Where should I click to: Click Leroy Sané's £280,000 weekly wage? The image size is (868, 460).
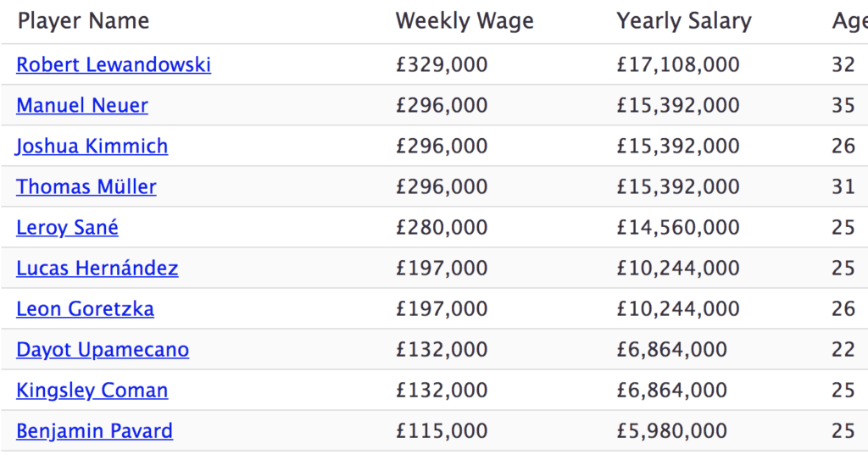click(442, 228)
